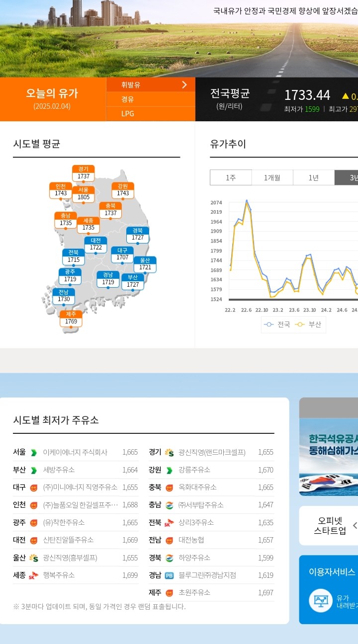This screenshot has width=358, height=644.
Task: Open (주)미니에너지 직영주유소 in 대구
Action: (81, 487)
